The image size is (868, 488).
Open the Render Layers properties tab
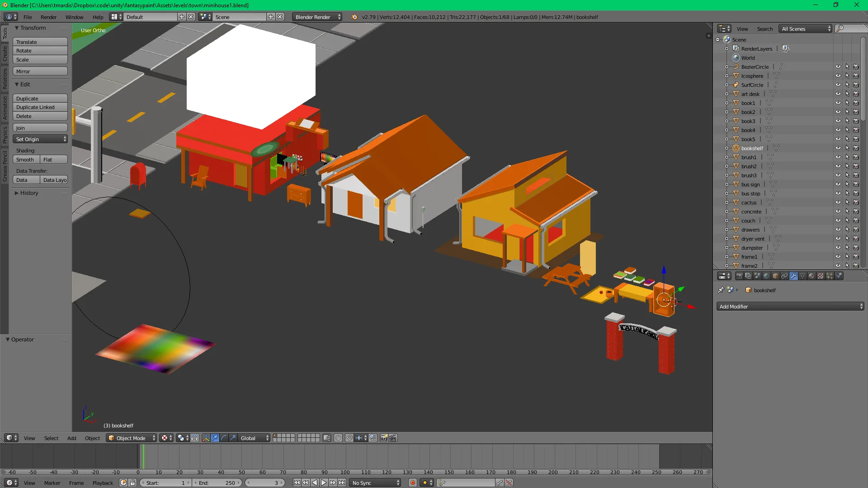click(748, 276)
